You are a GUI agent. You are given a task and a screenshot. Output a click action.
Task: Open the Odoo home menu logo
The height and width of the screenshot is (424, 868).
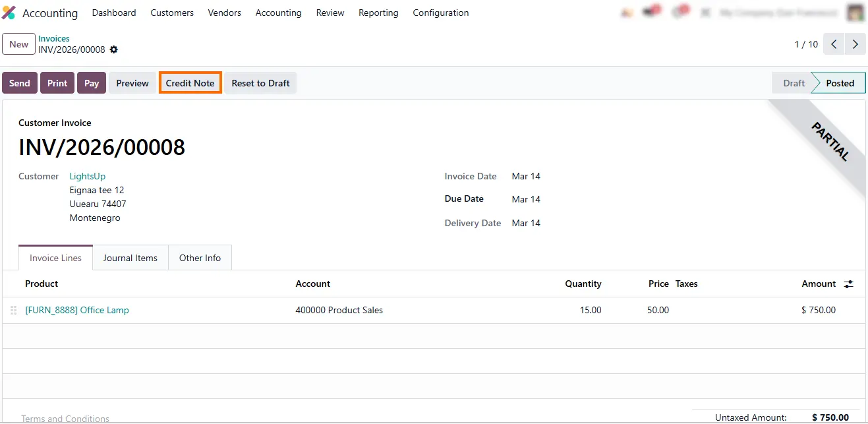click(x=9, y=13)
